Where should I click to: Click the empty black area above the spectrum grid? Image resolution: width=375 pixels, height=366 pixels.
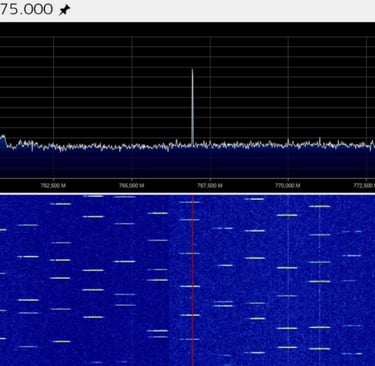pos(187,29)
